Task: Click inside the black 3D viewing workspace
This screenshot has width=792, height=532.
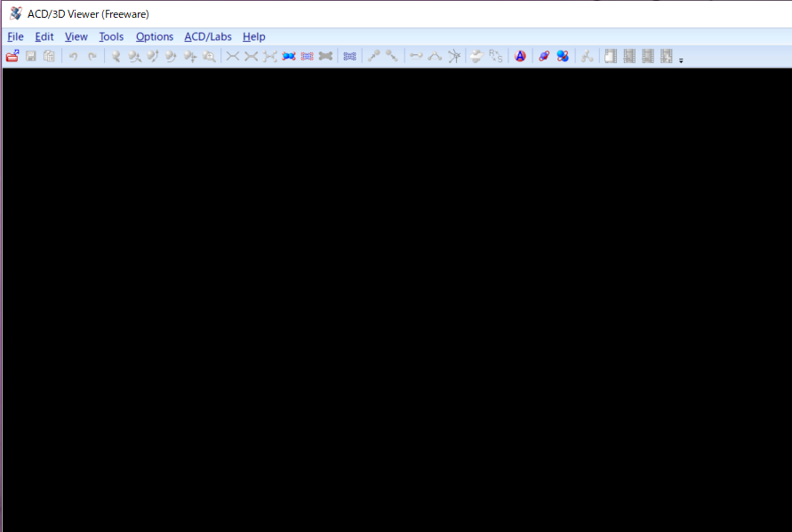Action: pos(397,300)
